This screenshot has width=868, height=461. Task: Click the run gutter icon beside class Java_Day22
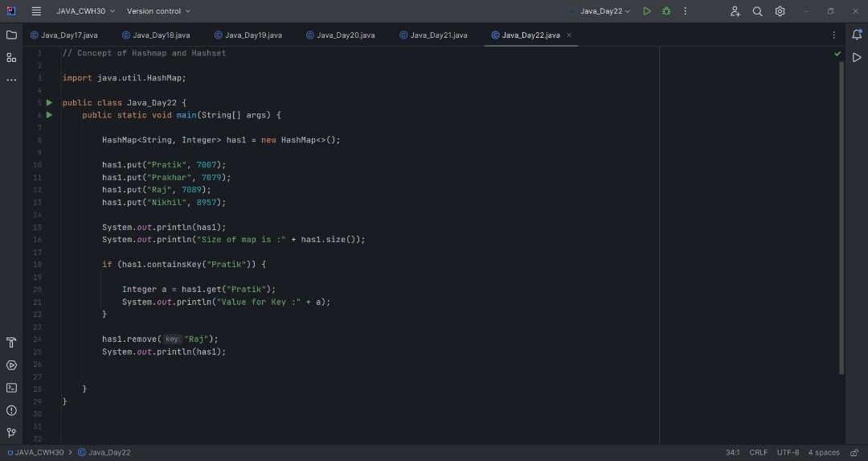click(x=49, y=102)
